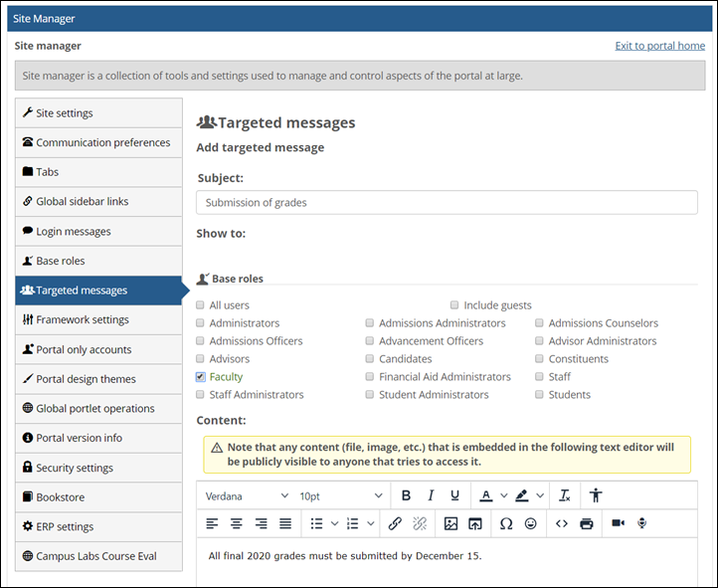Check the Admissions Counselors checkbox

(x=539, y=322)
